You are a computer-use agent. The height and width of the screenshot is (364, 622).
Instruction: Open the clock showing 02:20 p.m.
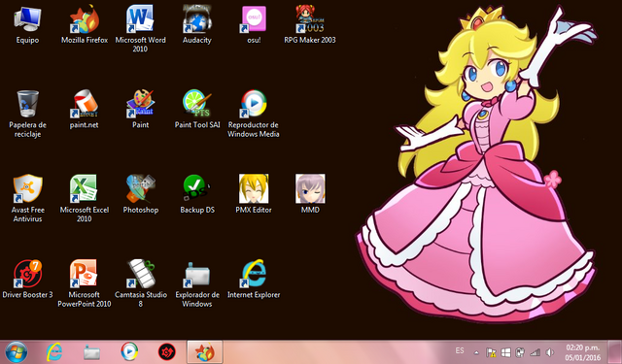pos(583,352)
